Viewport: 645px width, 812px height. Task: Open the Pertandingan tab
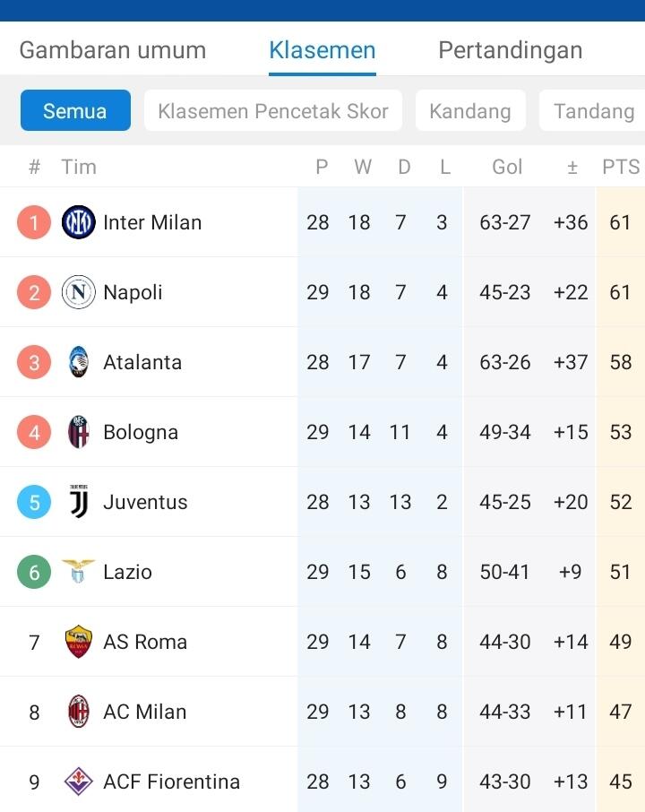[510, 50]
